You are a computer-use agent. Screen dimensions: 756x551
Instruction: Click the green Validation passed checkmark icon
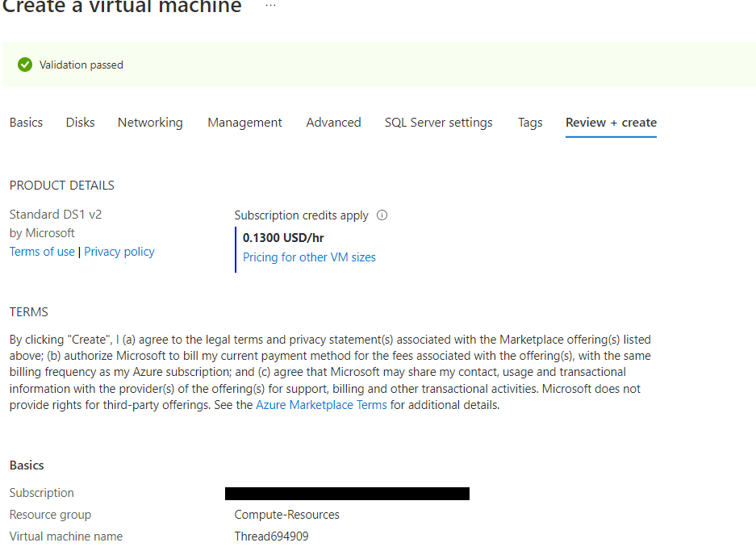coord(25,65)
